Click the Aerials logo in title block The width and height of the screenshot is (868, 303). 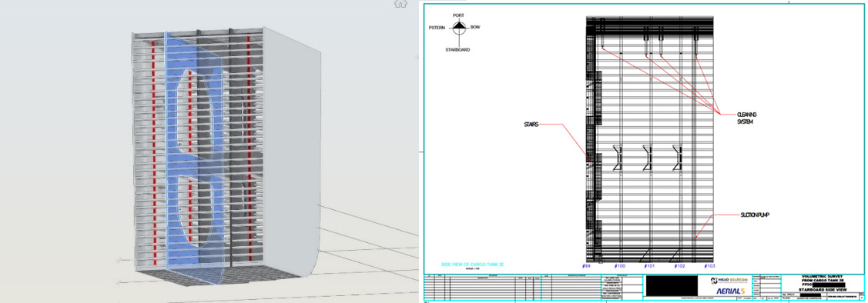[x=730, y=291]
